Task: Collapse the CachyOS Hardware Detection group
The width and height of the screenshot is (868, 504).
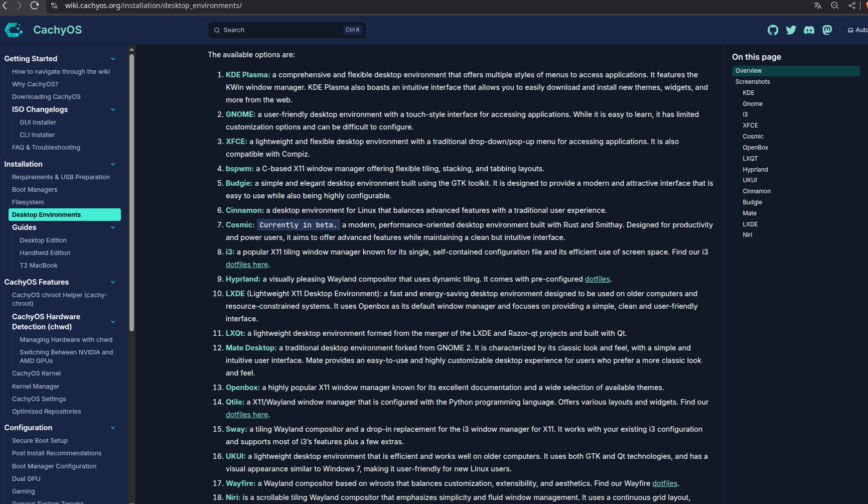Action: [113, 322]
